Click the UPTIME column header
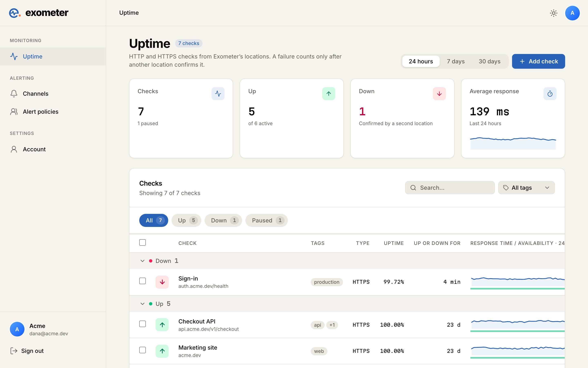Image resolution: width=588 pixels, height=368 pixels. click(x=394, y=243)
